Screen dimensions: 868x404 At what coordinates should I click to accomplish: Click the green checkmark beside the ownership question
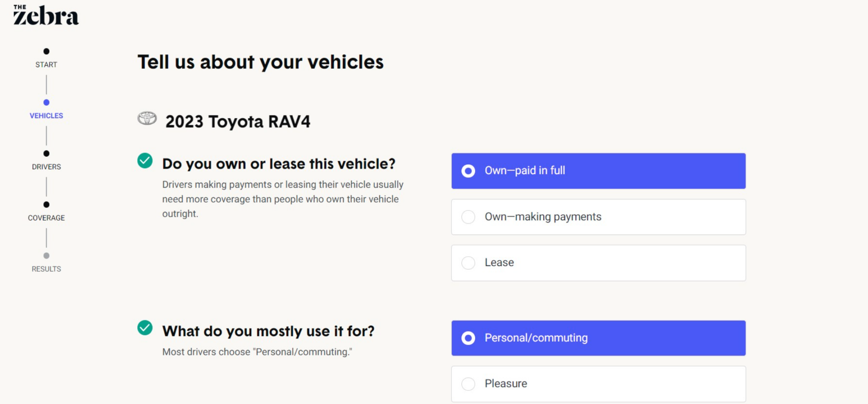coord(145,161)
